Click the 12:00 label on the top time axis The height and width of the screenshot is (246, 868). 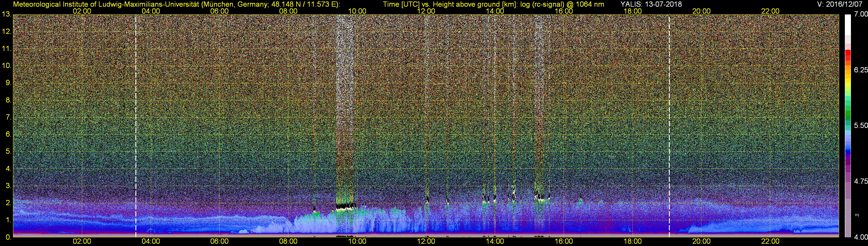pos(426,11)
